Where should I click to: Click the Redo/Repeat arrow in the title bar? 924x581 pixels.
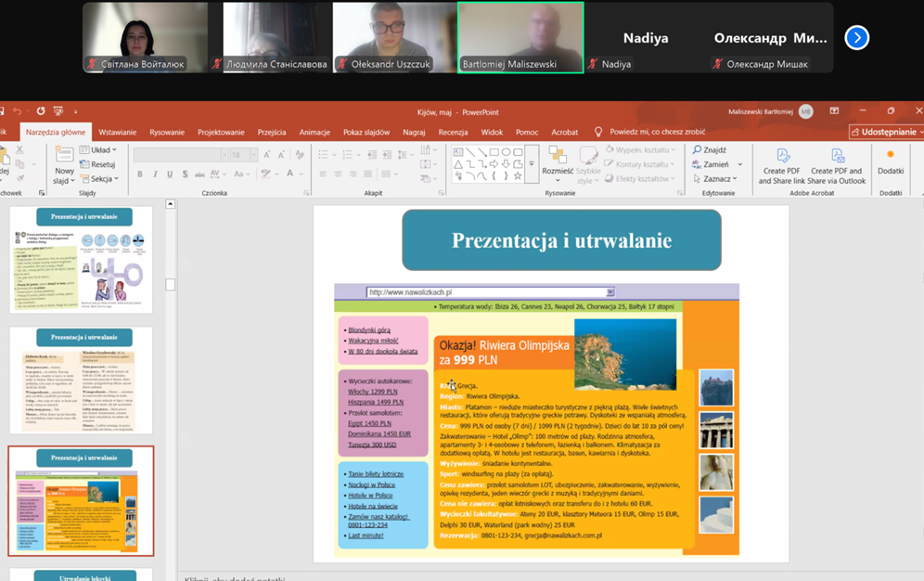click(x=41, y=110)
